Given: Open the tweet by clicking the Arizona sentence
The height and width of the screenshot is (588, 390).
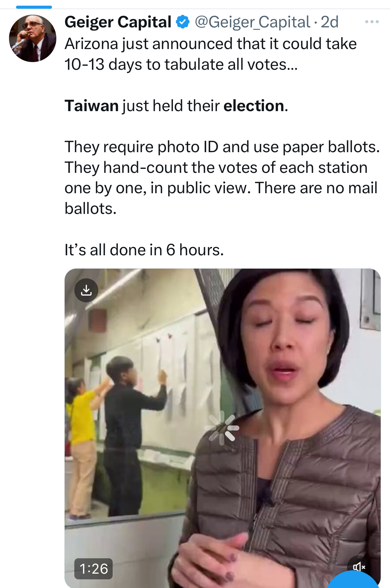Looking at the screenshot, I should (211, 44).
